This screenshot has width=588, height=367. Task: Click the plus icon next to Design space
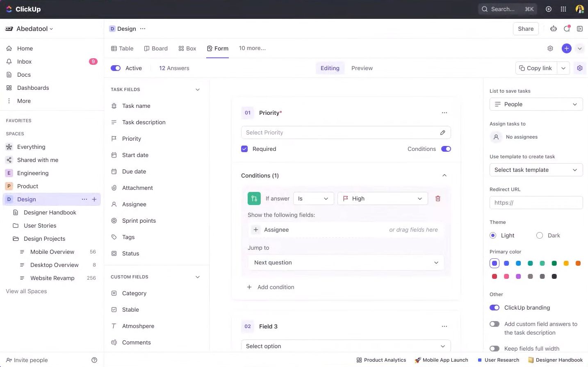pyautogui.click(x=94, y=199)
